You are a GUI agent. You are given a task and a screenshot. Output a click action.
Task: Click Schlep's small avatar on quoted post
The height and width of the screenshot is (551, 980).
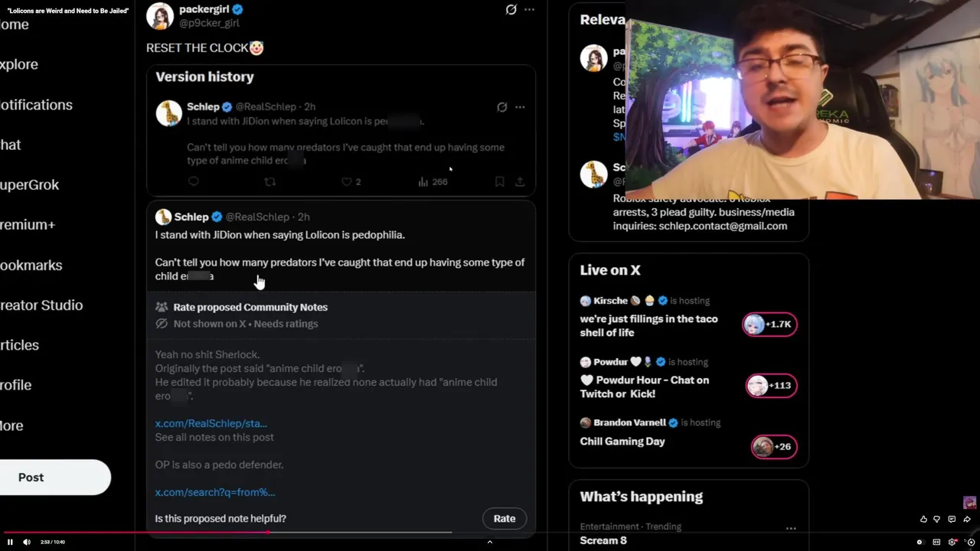pos(162,217)
